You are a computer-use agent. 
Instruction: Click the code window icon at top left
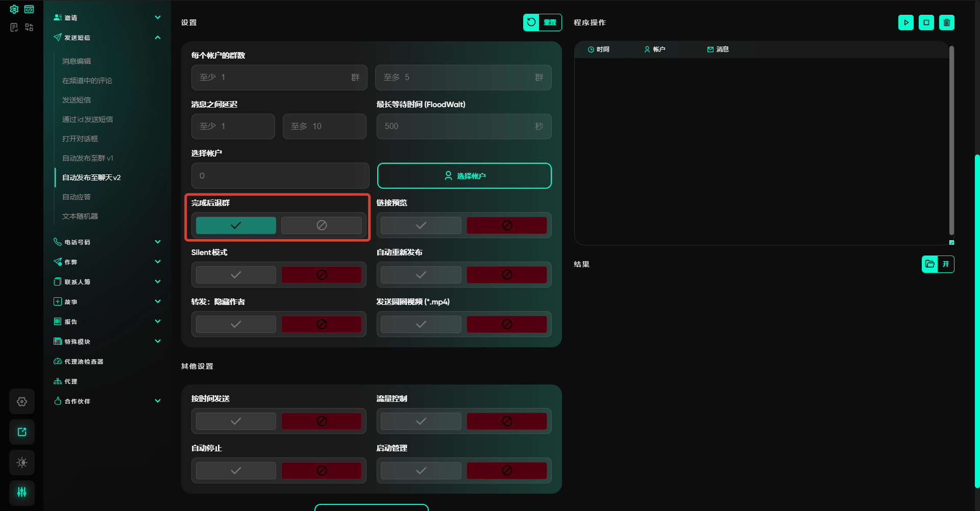(29, 9)
